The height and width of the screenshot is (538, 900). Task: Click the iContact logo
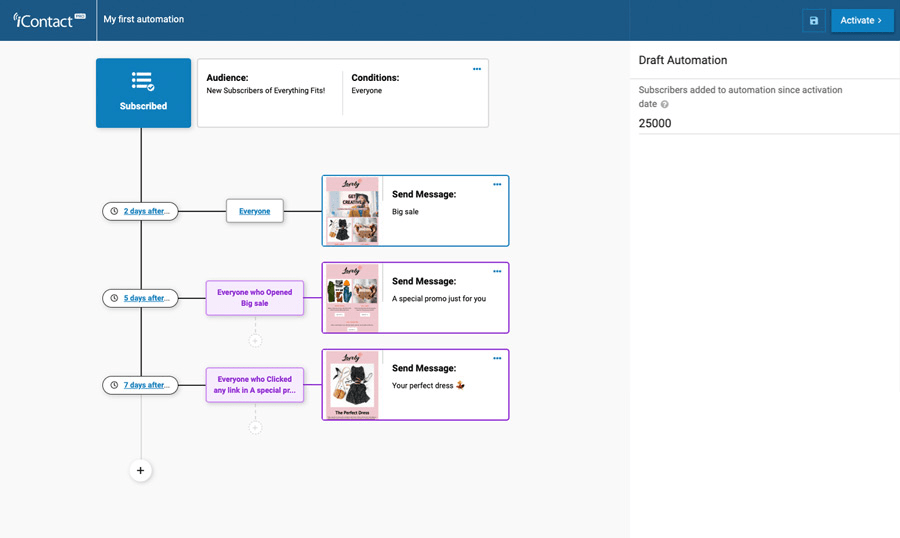tap(49, 20)
